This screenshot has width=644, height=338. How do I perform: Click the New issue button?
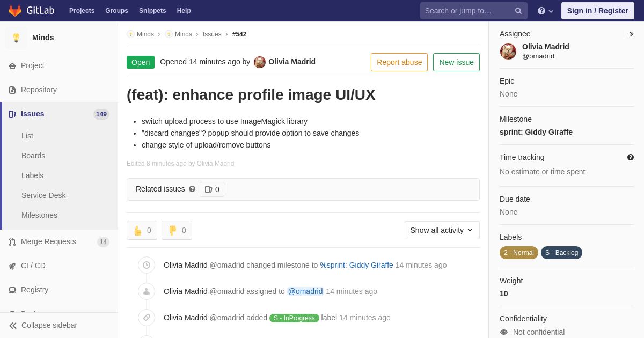(x=456, y=62)
